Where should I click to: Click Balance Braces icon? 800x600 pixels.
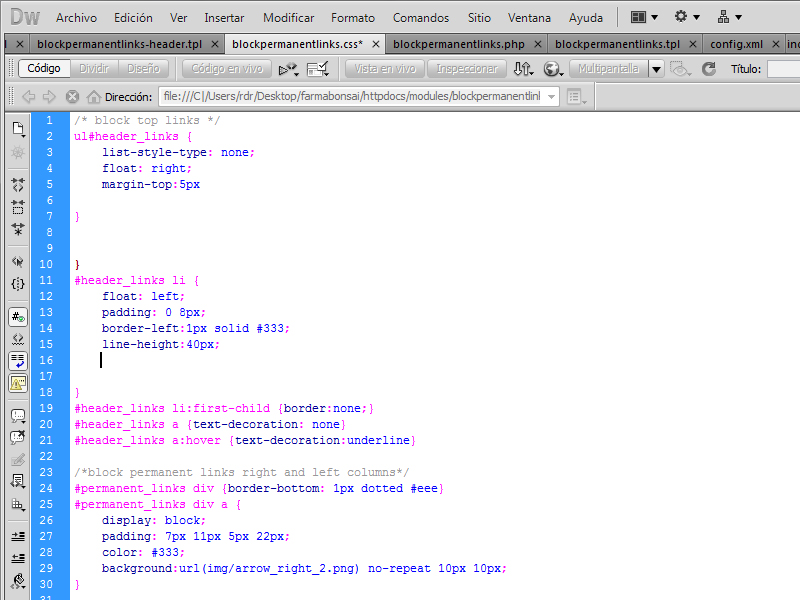[18, 284]
